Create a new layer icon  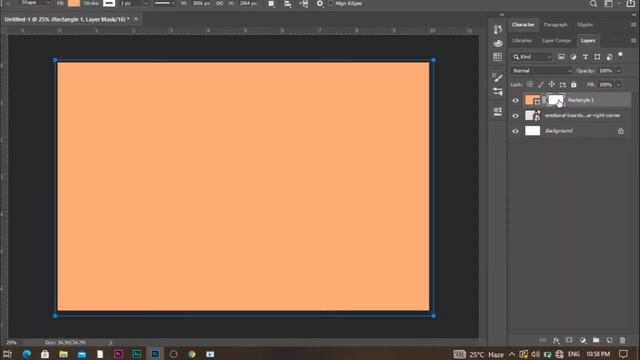pos(609,340)
